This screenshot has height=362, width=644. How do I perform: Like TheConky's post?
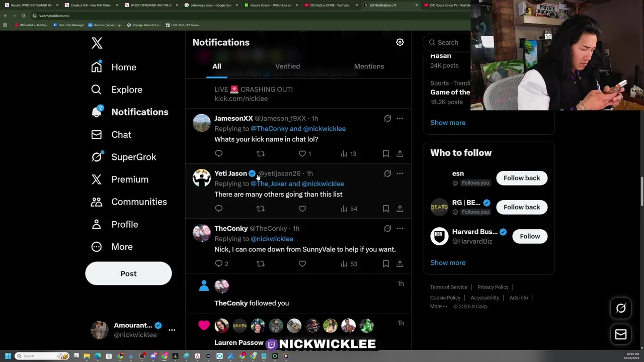(x=302, y=263)
